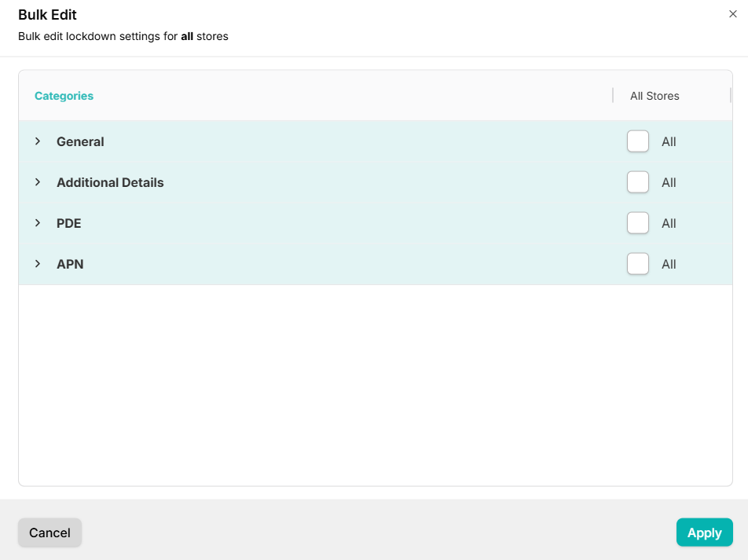This screenshot has height=560, width=748.
Task: Click the Categories column header
Action: pos(64,96)
